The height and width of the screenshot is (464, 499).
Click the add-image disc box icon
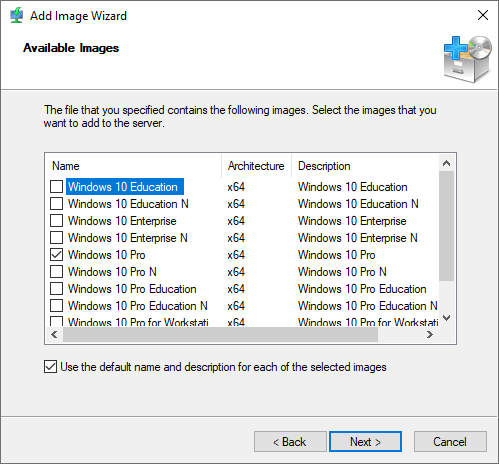pos(467,59)
